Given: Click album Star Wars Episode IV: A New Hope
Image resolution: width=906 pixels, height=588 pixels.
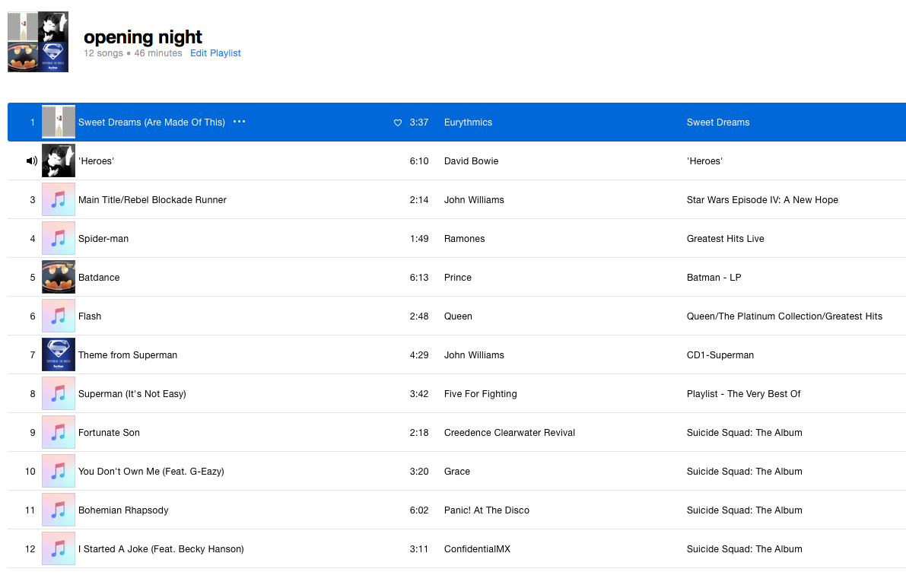Looking at the screenshot, I should tap(761, 200).
